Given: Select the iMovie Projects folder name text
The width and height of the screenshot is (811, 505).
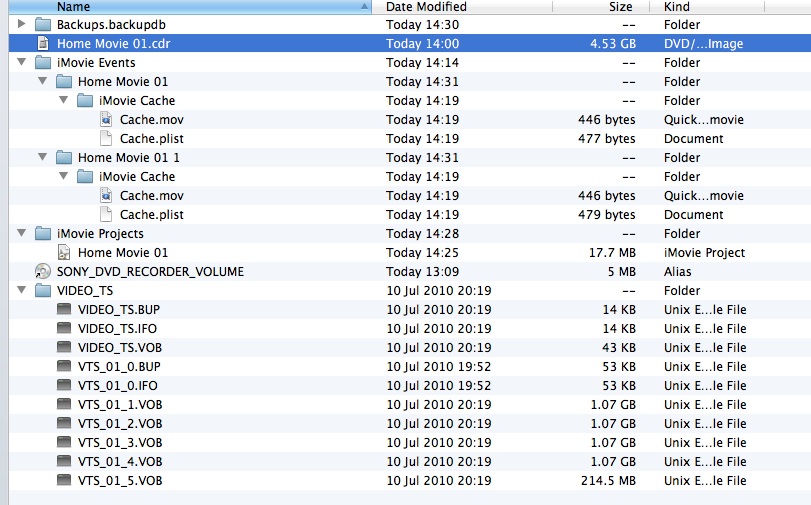Looking at the screenshot, I should click(100, 234).
